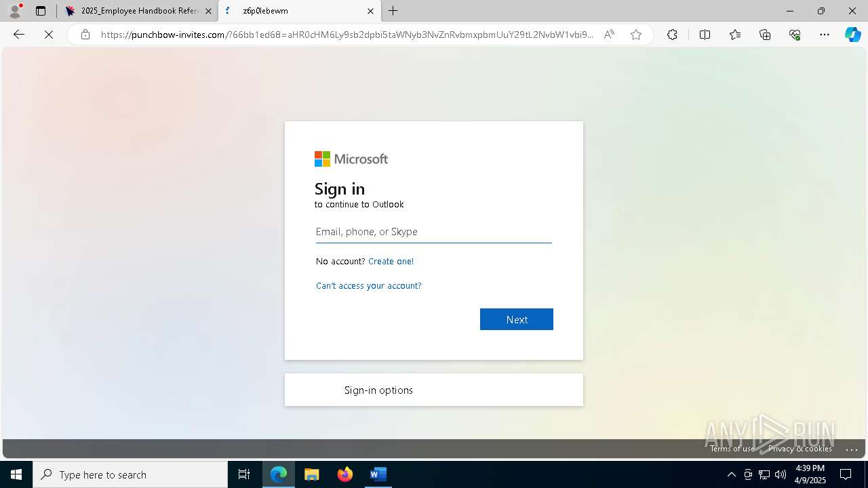Go back to previous page

[x=19, y=35]
